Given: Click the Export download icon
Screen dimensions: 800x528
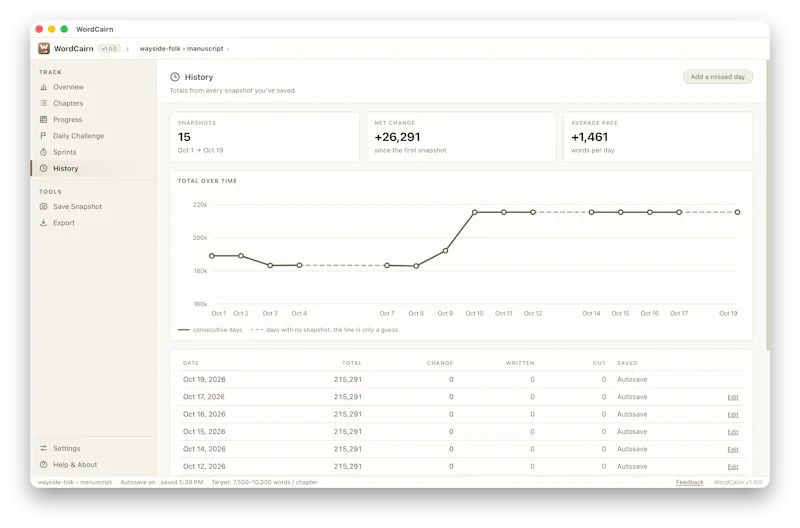Looking at the screenshot, I should [x=43, y=223].
